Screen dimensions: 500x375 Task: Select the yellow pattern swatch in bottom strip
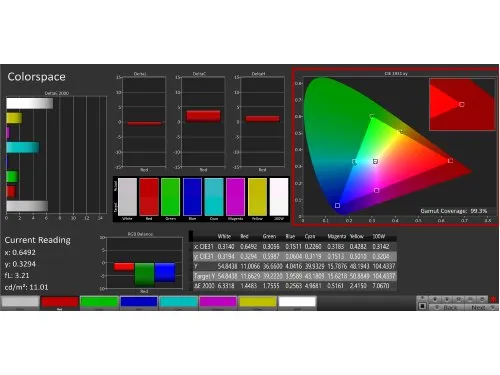[x=258, y=302]
